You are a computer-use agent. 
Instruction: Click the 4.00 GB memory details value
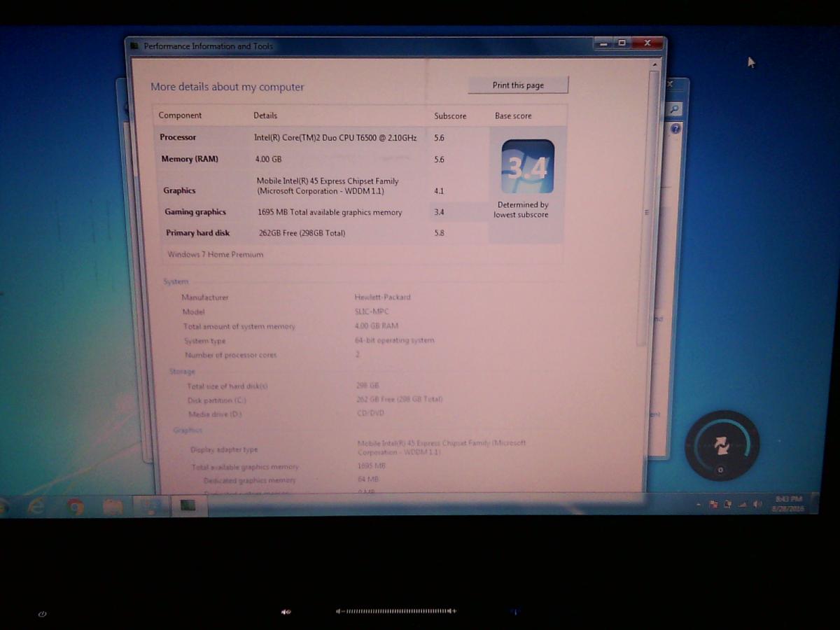pos(268,160)
